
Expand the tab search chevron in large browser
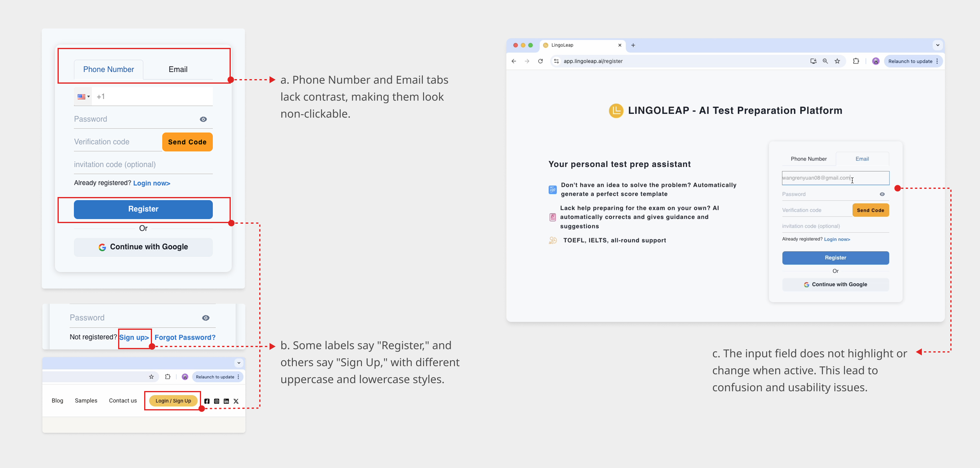pos(938,45)
